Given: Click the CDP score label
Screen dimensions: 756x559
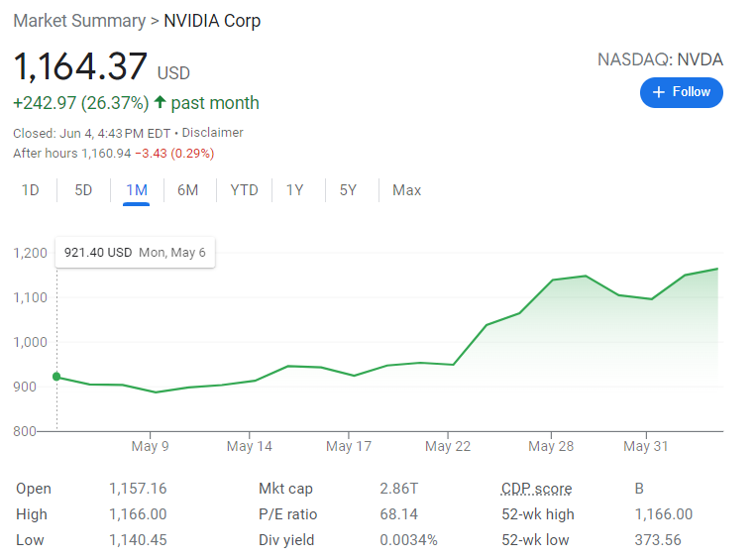Looking at the screenshot, I should 537,489.
